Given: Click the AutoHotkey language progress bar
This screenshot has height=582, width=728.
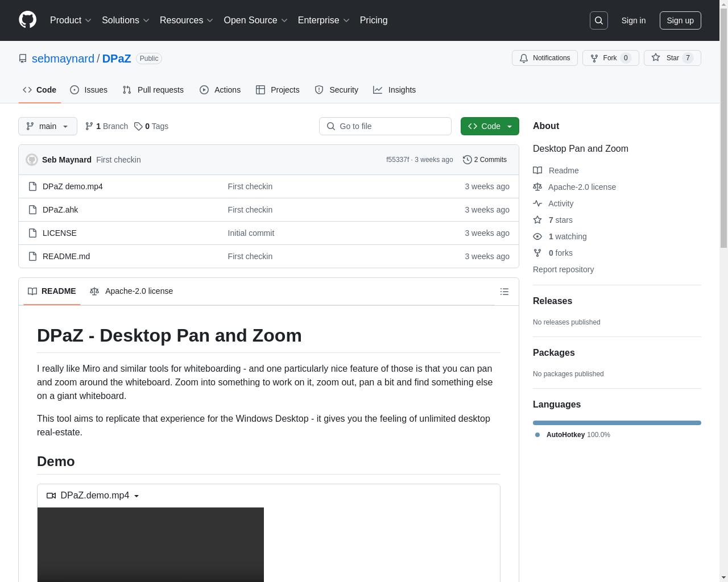Looking at the screenshot, I should pos(617,423).
